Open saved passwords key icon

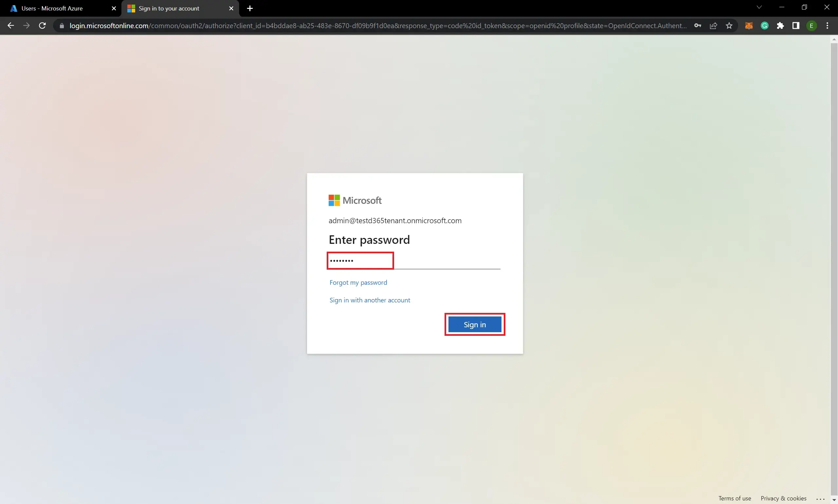(x=698, y=26)
